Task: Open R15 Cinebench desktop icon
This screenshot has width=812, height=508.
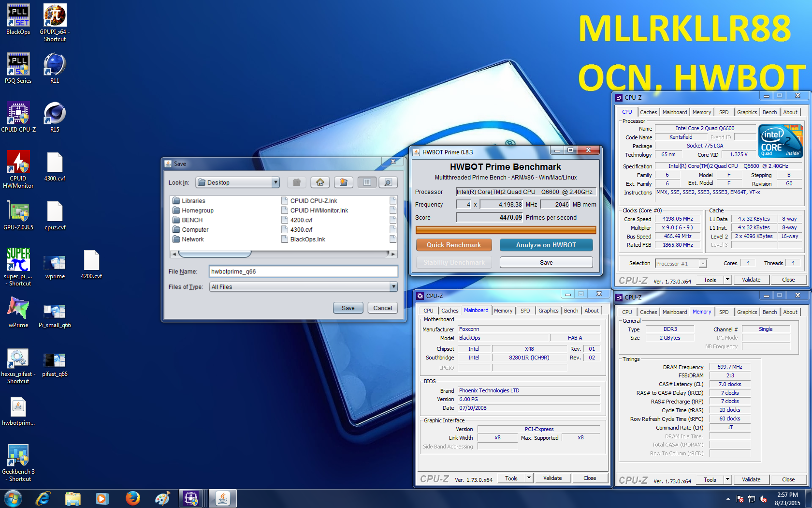Action: 55,117
